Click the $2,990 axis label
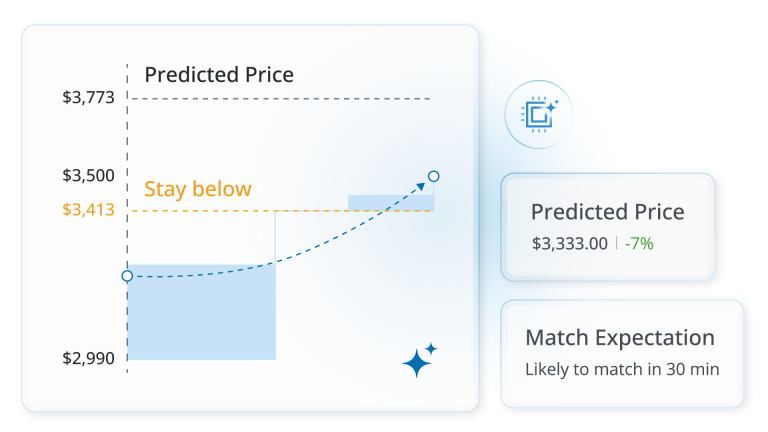The height and width of the screenshot is (432, 768). [x=88, y=358]
